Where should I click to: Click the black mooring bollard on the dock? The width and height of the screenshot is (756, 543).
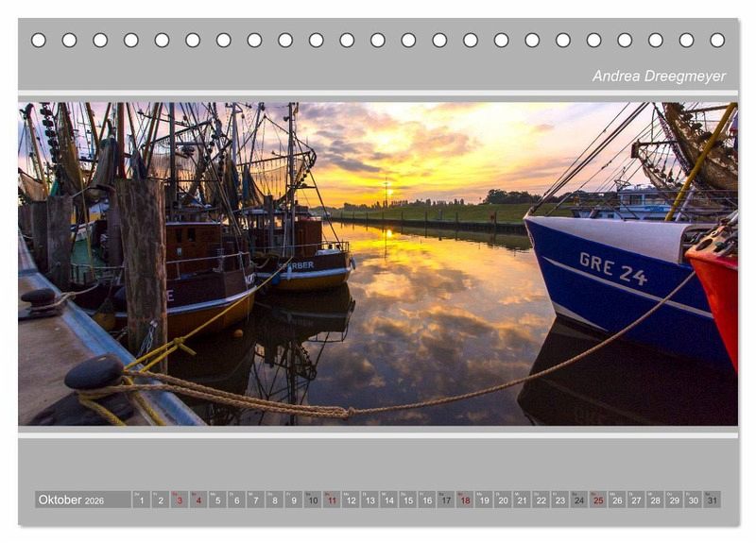(x=94, y=372)
